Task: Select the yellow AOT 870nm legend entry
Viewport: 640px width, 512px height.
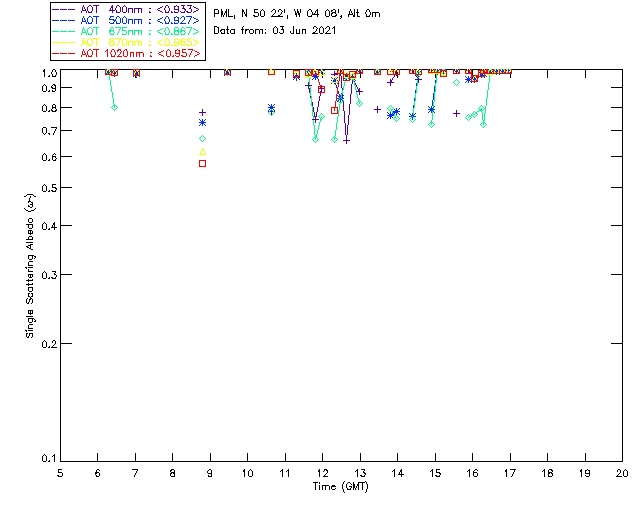Action: click(x=127, y=42)
